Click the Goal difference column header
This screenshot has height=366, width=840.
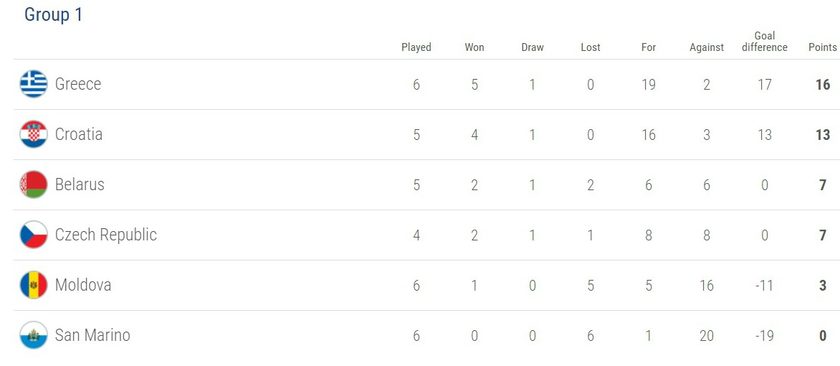764,42
